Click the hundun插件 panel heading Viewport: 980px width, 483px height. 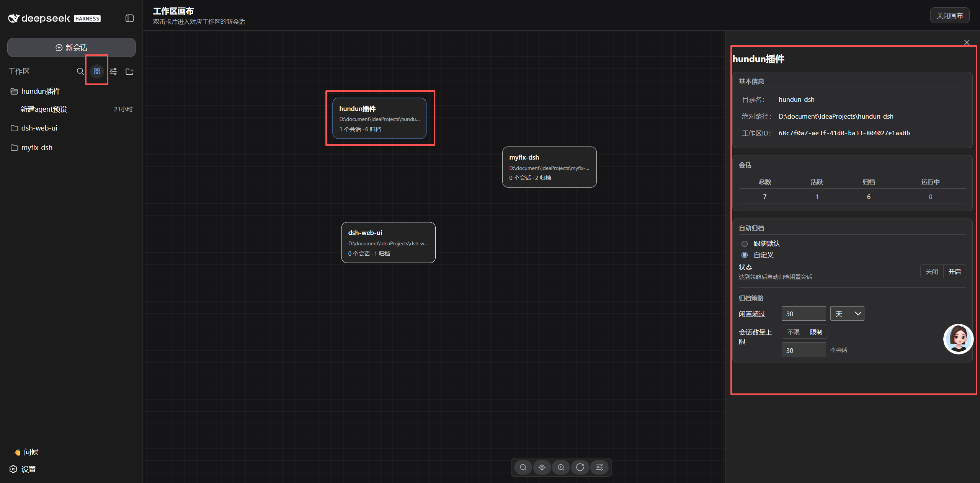(758, 59)
